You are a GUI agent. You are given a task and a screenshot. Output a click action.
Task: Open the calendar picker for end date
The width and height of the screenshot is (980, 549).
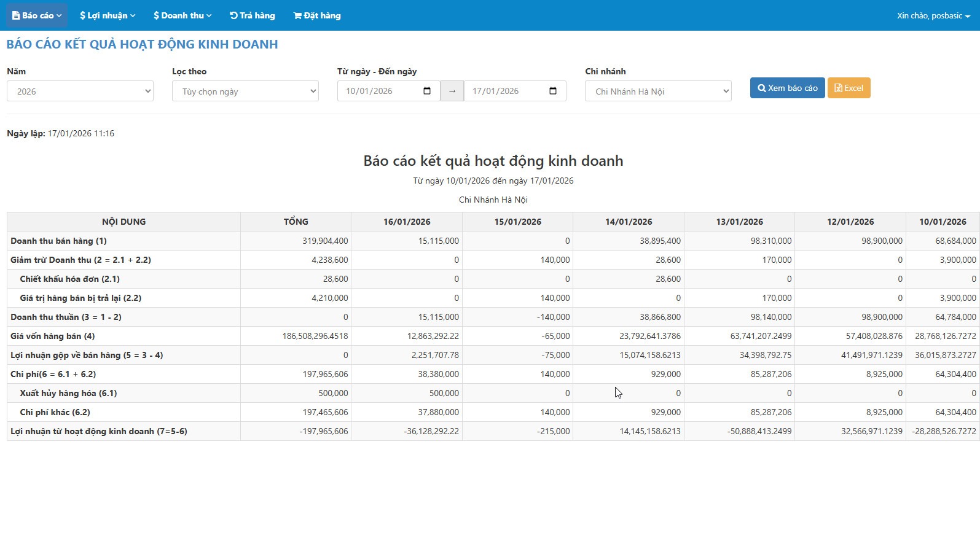(553, 91)
